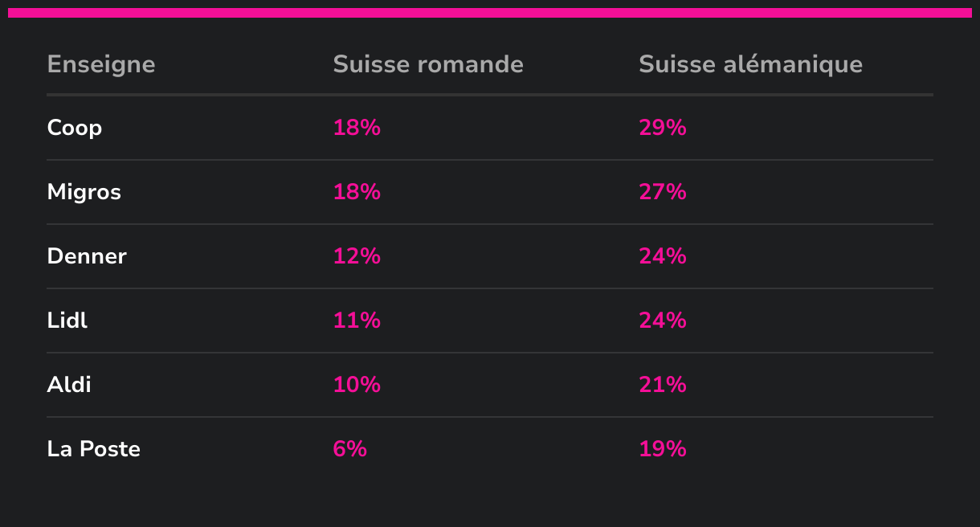
Task: Select La Poste's 6% value
Action: coord(350,449)
